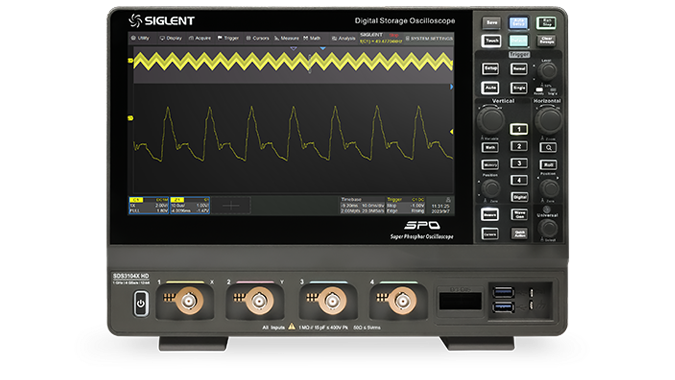
Task: Select the Normal trigger mode button
Action: pyautogui.click(x=519, y=68)
